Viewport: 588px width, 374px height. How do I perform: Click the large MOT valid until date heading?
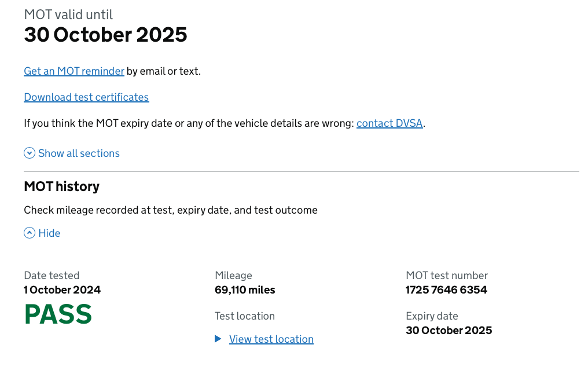[105, 35]
